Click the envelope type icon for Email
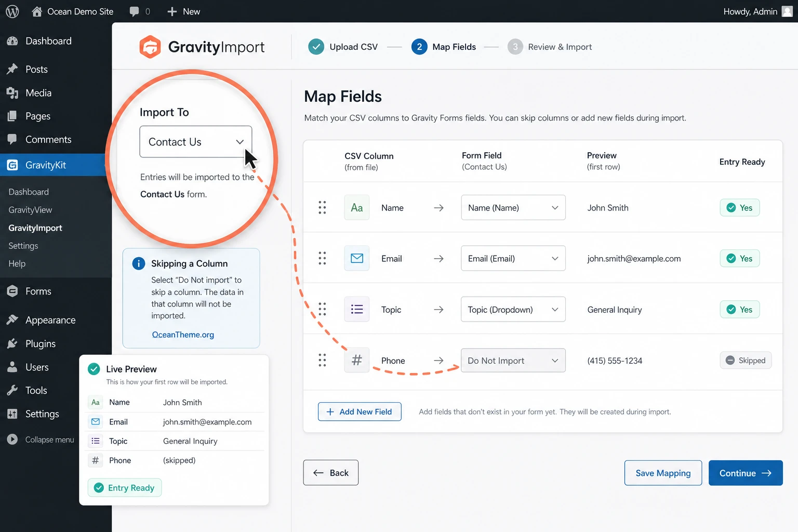Viewport: 798px width, 532px height. pyautogui.click(x=357, y=258)
